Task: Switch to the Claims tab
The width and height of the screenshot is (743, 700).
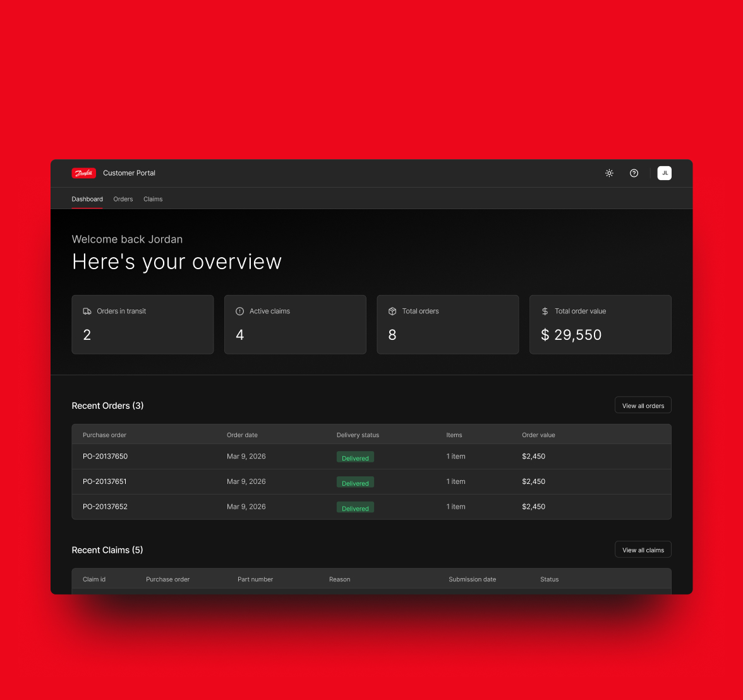Action: click(x=153, y=199)
